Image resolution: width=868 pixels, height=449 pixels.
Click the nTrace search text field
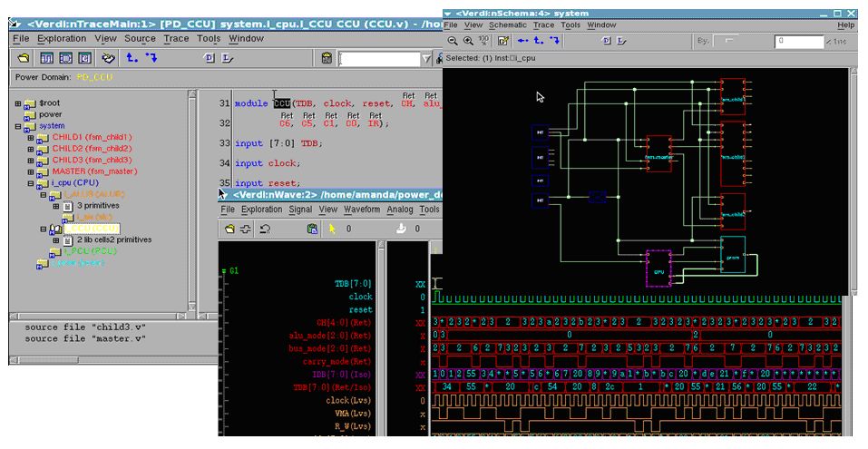[x=379, y=59]
